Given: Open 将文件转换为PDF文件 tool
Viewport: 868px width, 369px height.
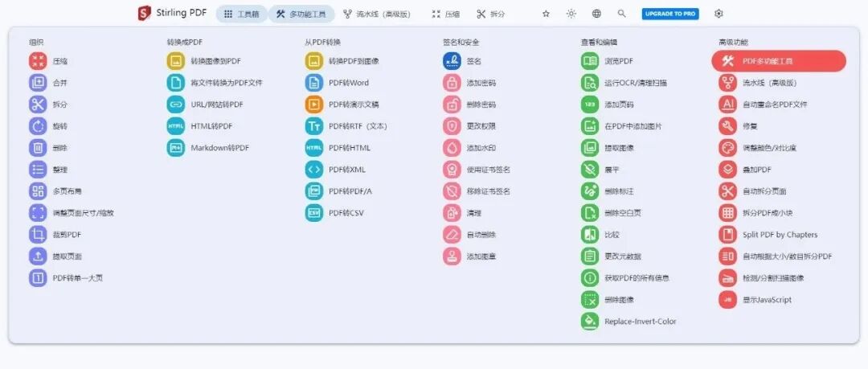Looking at the screenshot, I should tap(215, 83).
